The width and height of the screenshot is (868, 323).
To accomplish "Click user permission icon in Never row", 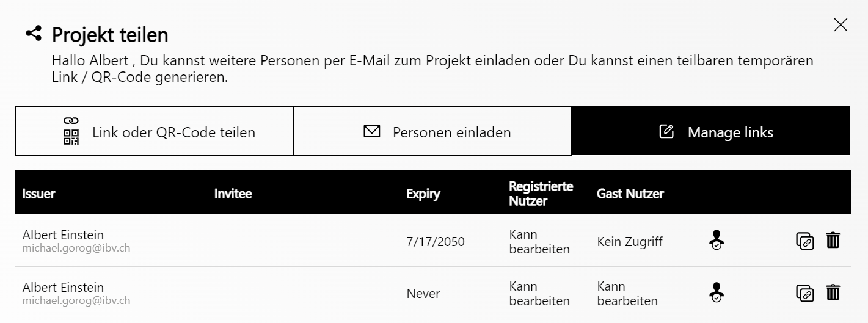I will click(717, 293).
